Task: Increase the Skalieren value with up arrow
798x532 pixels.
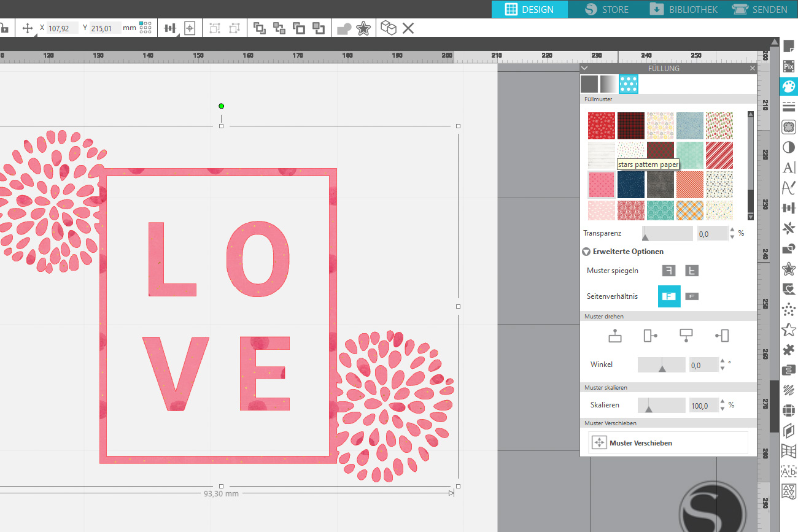Action: click(x=722, y=402)
